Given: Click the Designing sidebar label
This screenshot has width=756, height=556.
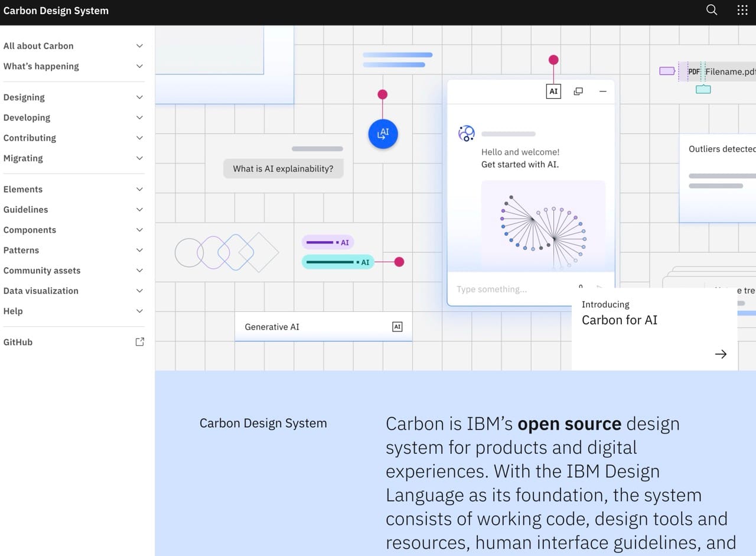Looking at the screenshot, I should [x=24, y=97].
